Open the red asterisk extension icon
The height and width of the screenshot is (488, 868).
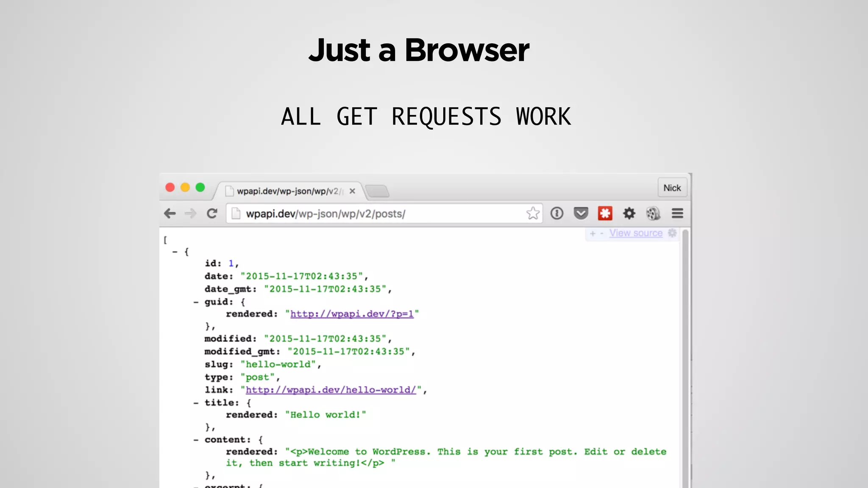click(605, 213)
